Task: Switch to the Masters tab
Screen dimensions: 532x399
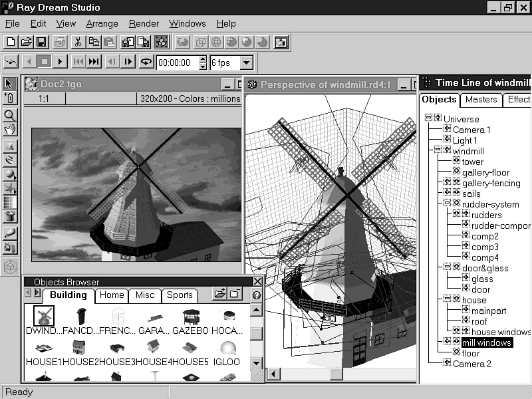Action: tap(481, 100)
